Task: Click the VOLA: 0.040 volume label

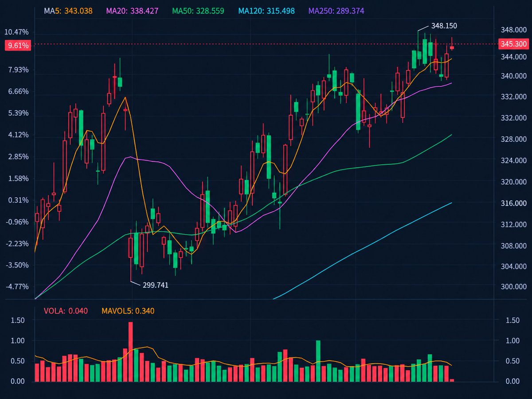Action: [x=66, y=311]
